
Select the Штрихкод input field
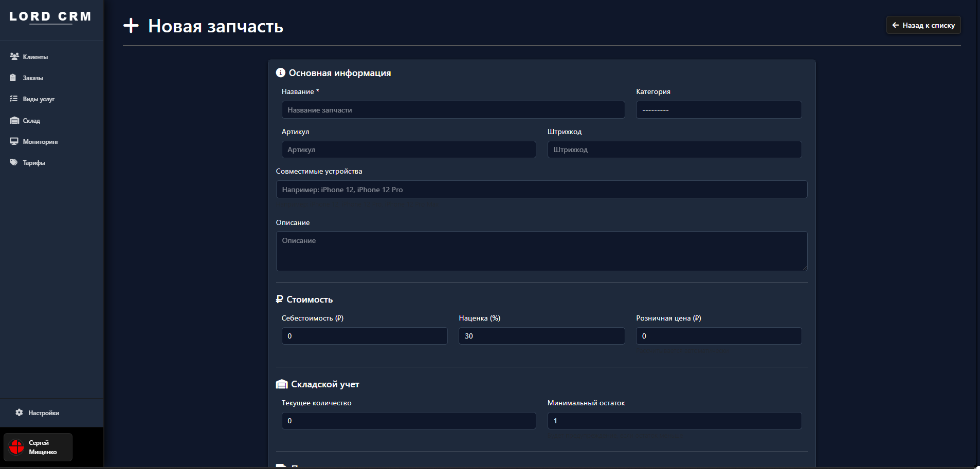pyautogui.click(x=674, y=149)
